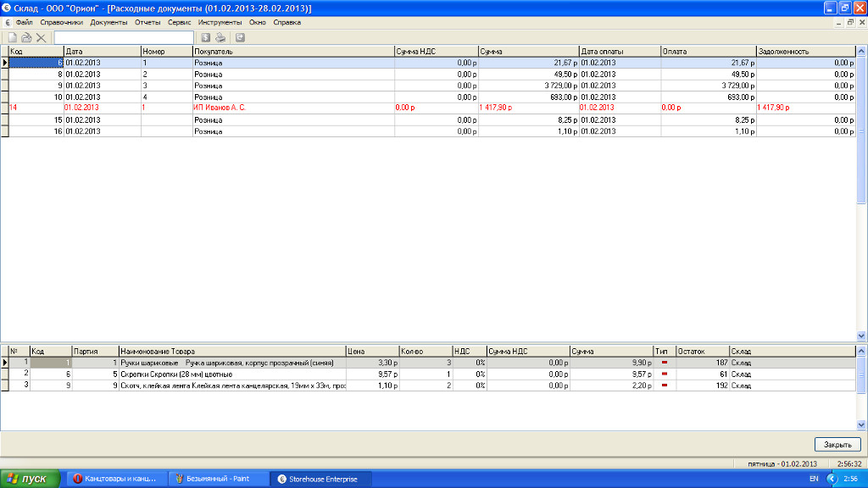
Task: Open the Отчеты menu
Action: [x=147, y=22]
